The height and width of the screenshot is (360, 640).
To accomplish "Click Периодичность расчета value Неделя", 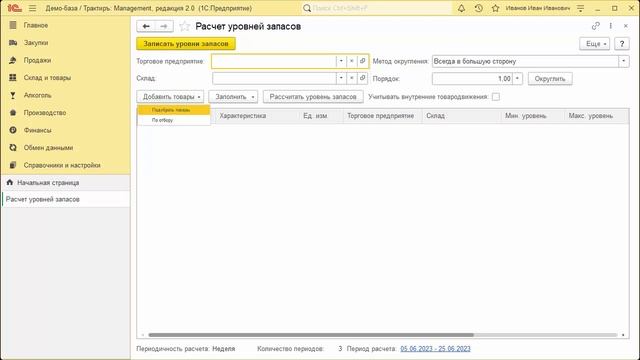I will (224, 349).
